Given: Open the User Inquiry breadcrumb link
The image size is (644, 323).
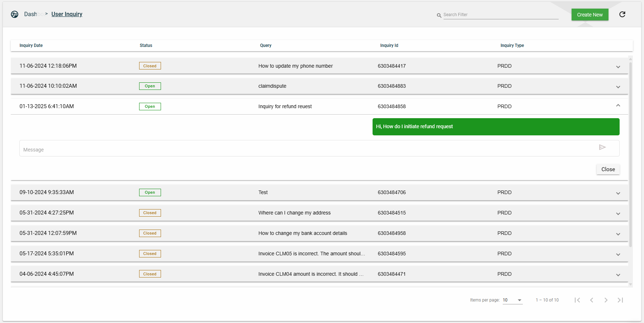Looking at the screenshot, I should tap(67, 14).
